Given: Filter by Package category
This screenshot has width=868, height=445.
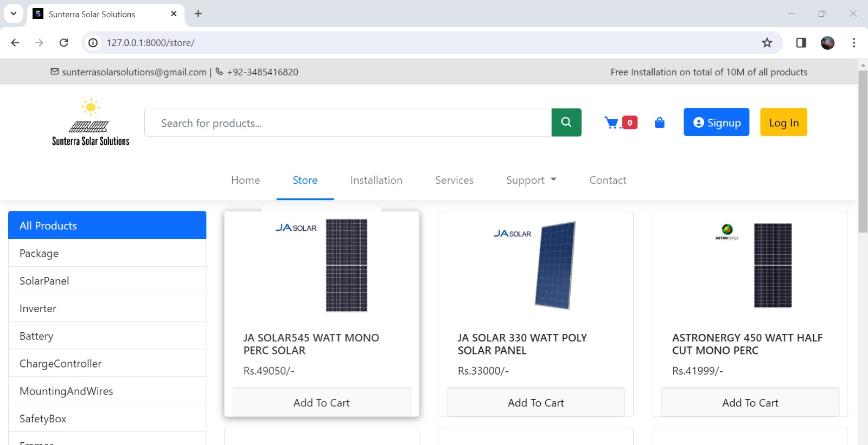Looking at the screenshot, I should tap(107, 253).
